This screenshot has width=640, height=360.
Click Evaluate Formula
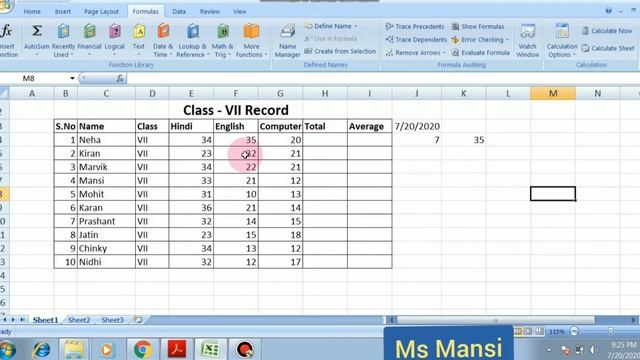(x=480, y=53)
